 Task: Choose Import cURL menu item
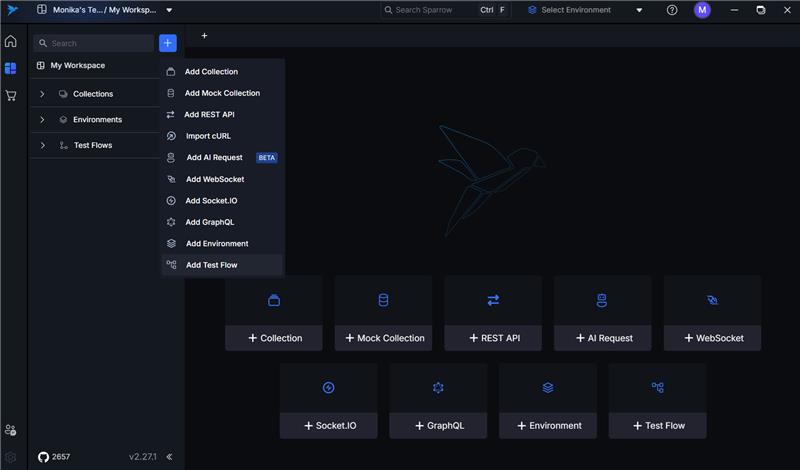click(x=222, y=136)
